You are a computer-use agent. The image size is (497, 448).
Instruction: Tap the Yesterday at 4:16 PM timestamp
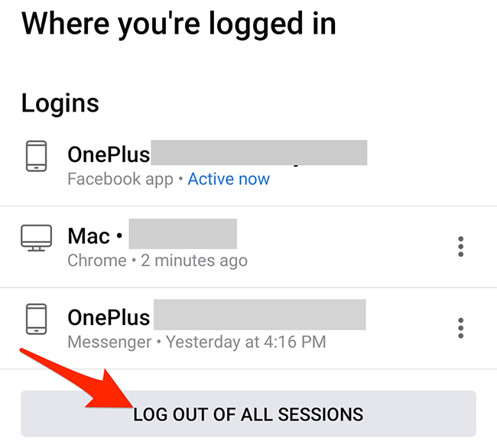tap(246, 342)
